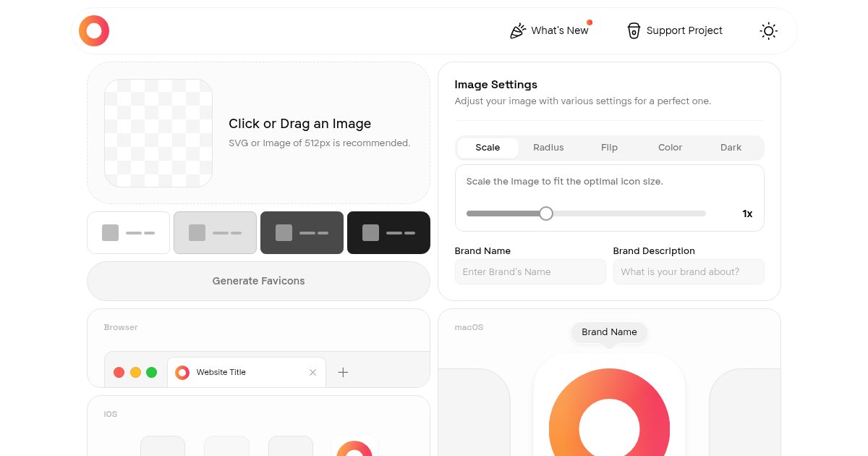The height and width of the screenshot is (456, 868).
Task: Click the Image Settings heading
Action: click(496, 85)
